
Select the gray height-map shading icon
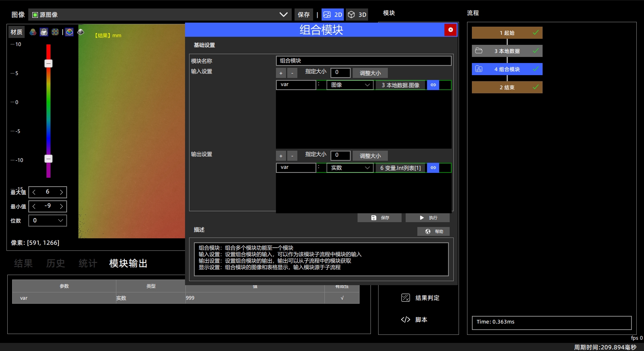[81, 32]
